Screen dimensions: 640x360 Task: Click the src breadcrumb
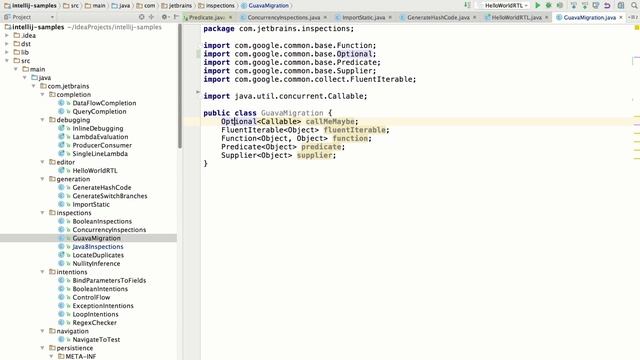[71, 6]
